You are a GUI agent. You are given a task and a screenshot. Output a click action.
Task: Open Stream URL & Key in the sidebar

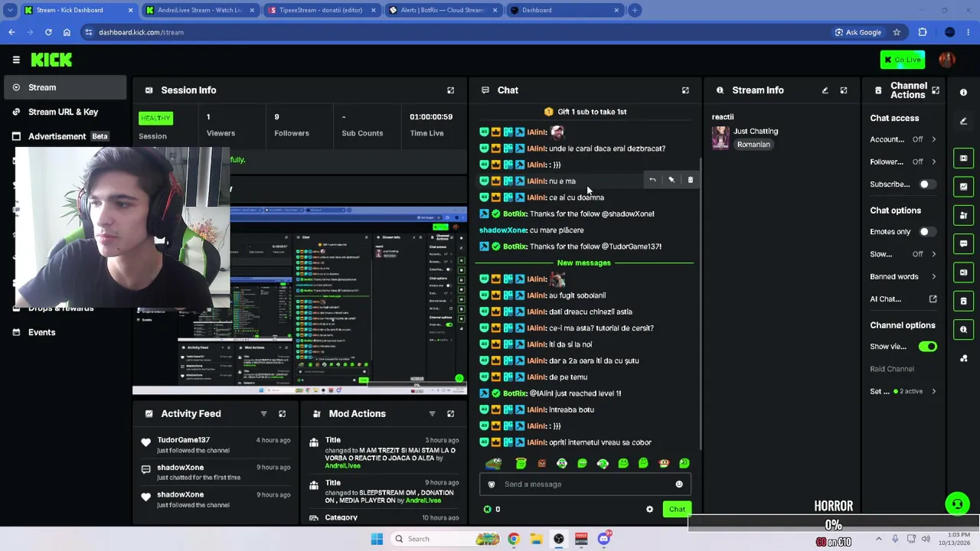coord(64,112)
